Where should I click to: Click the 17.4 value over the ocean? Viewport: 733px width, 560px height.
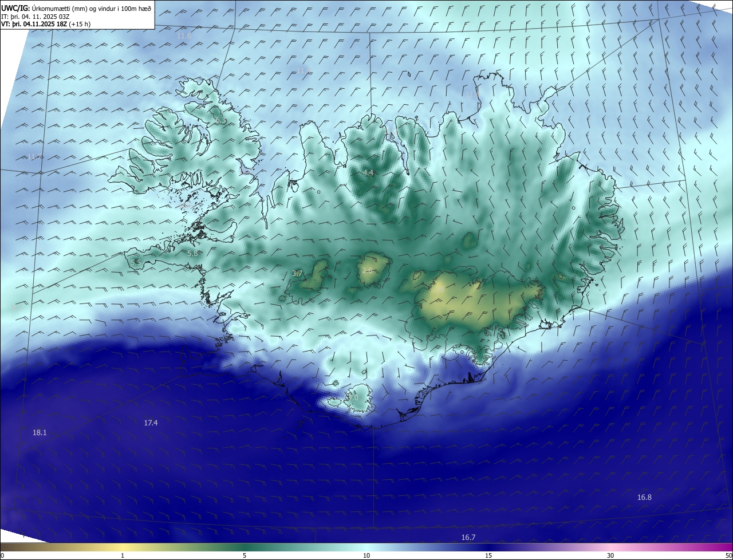click(x=151, y=423)
